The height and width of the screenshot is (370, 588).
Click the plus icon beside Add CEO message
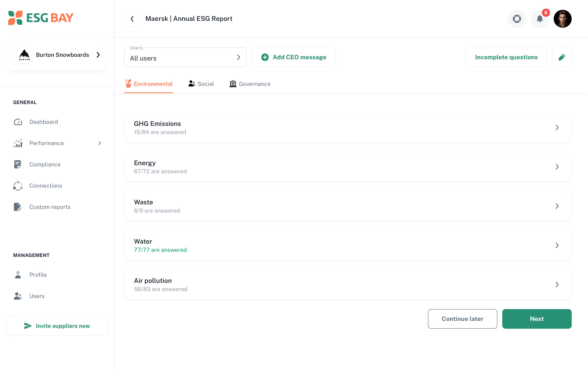point(265,57)
